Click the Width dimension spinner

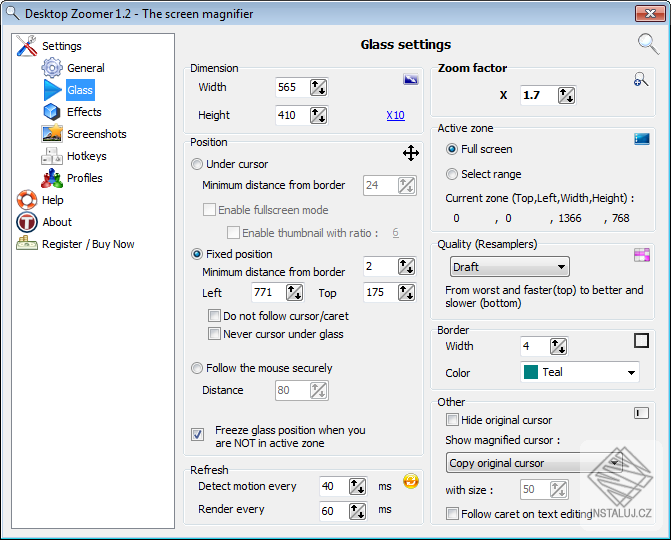318,87
